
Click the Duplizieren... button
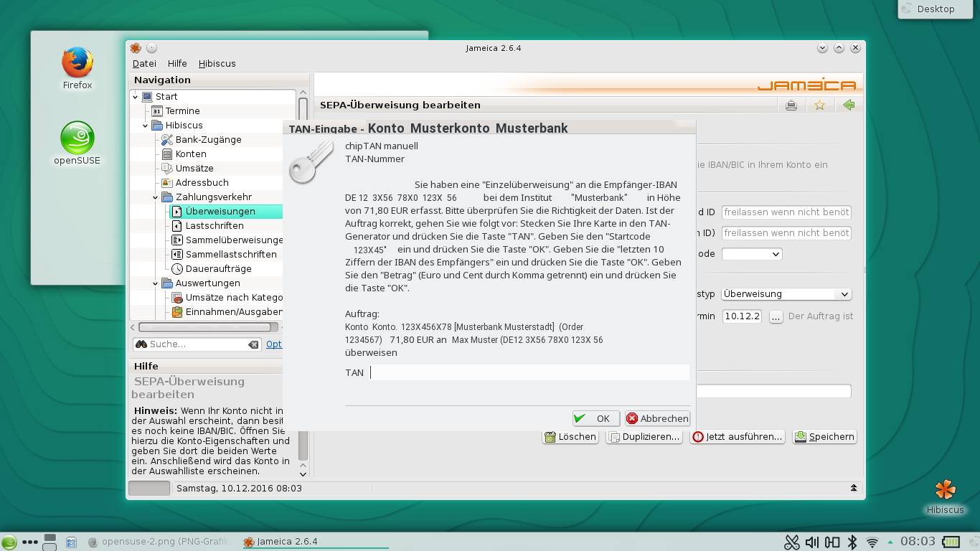[x=644, y=437]
